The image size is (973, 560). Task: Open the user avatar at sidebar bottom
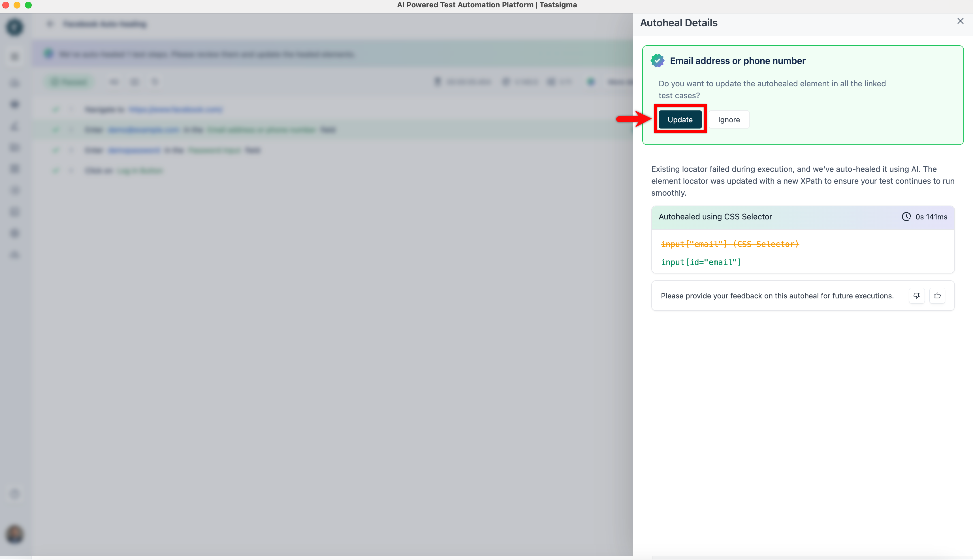coord(15,534)
